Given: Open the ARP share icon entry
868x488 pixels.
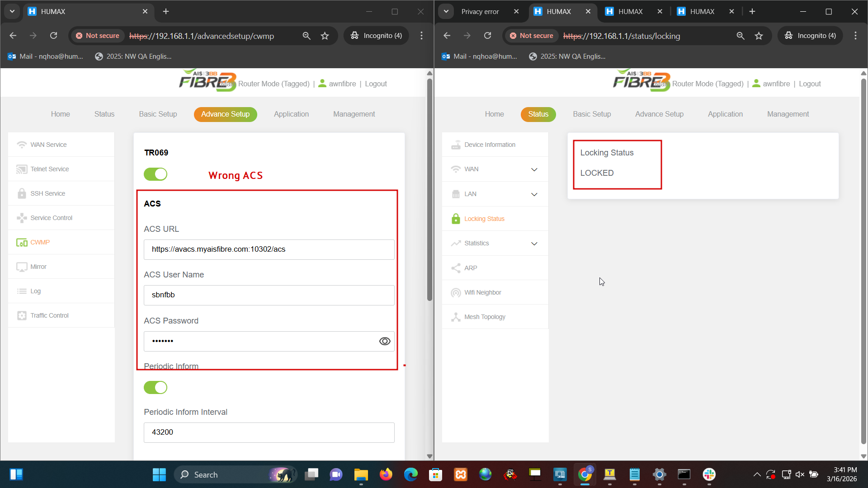Looking at the screenshot, I should 456,268.
